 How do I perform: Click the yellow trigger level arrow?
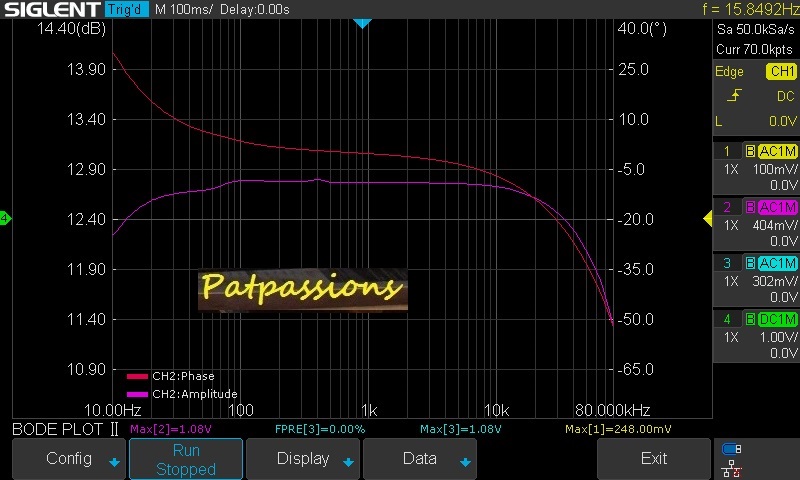pyautogui.click(x=708, y=219)
